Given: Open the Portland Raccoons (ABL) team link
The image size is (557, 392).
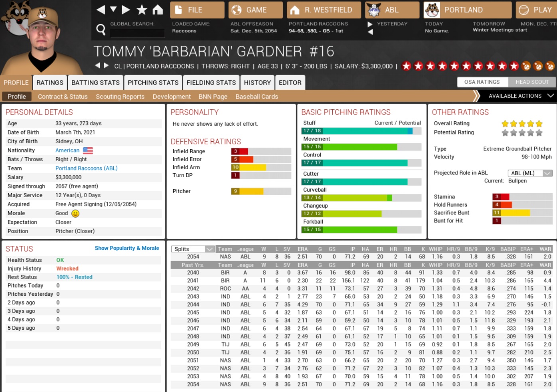Looking at the screenshot, I should point(86,168).
